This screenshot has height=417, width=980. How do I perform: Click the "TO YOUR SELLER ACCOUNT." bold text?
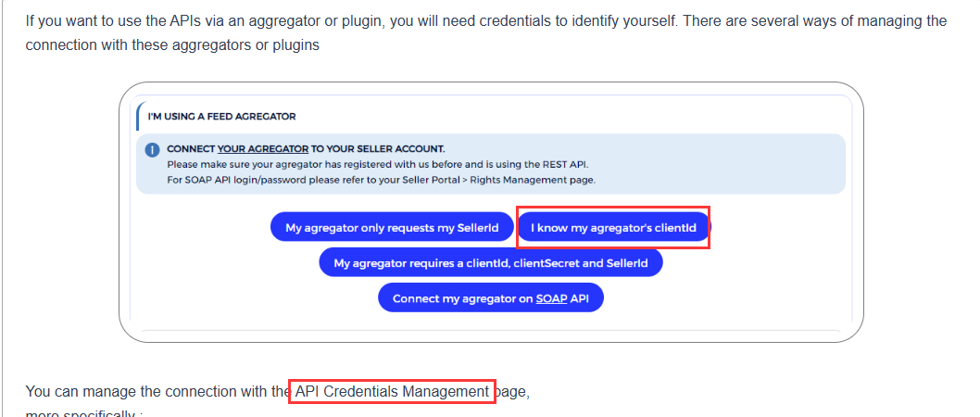(378, 149)
